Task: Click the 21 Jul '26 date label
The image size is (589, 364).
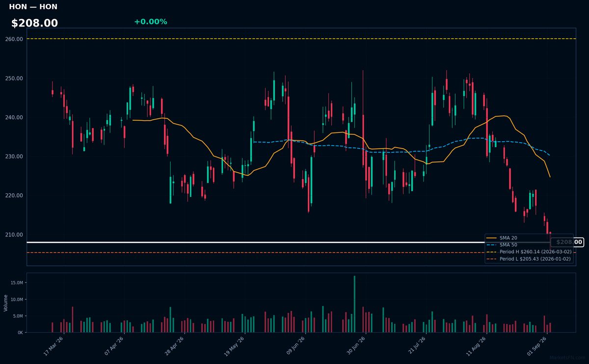Action: [x=417, y=346]
